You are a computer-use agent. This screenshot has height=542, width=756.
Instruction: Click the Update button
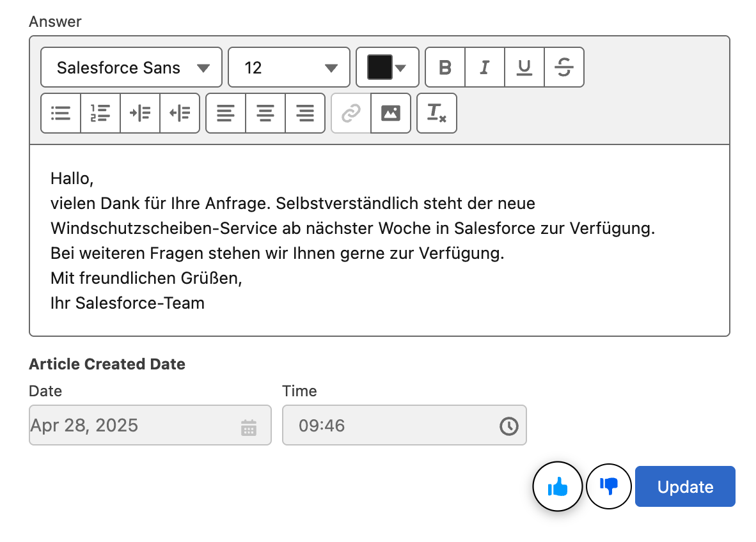685,486
